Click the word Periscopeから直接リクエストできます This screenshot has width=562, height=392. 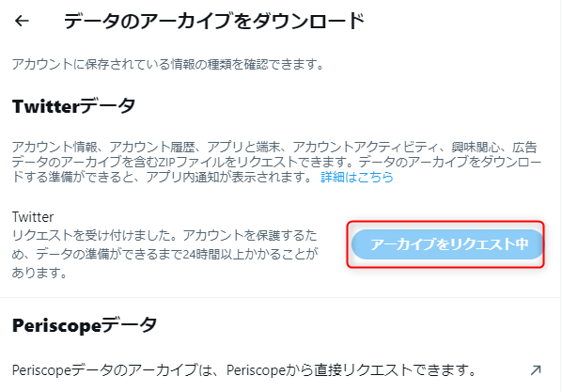[351, 369]
